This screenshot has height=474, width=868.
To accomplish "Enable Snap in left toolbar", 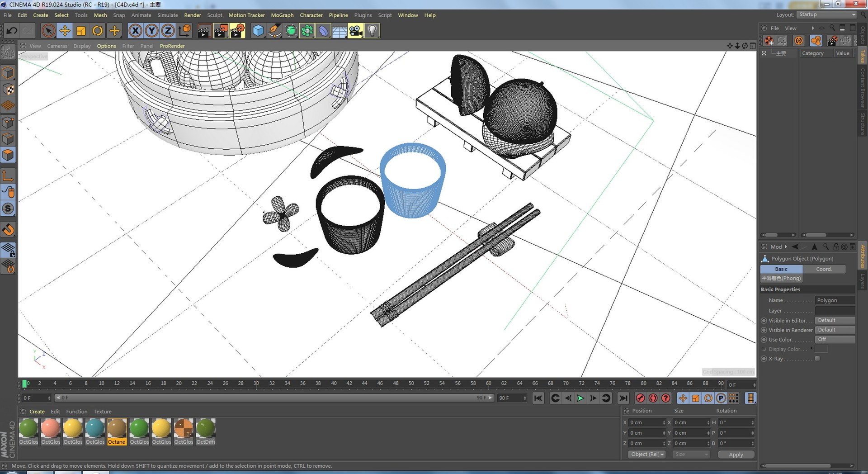I will click(8, 209).
